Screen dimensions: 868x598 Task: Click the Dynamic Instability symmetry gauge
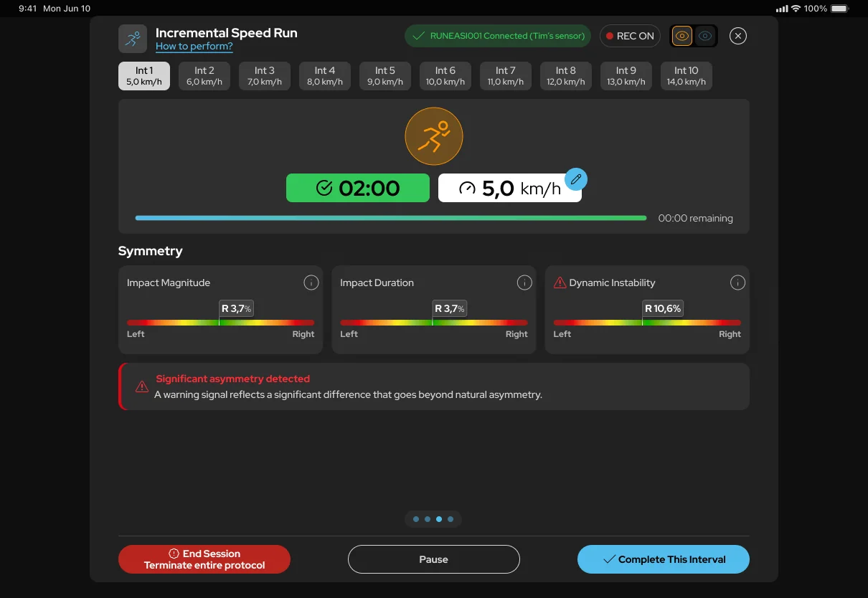click(x=647, y=323)
